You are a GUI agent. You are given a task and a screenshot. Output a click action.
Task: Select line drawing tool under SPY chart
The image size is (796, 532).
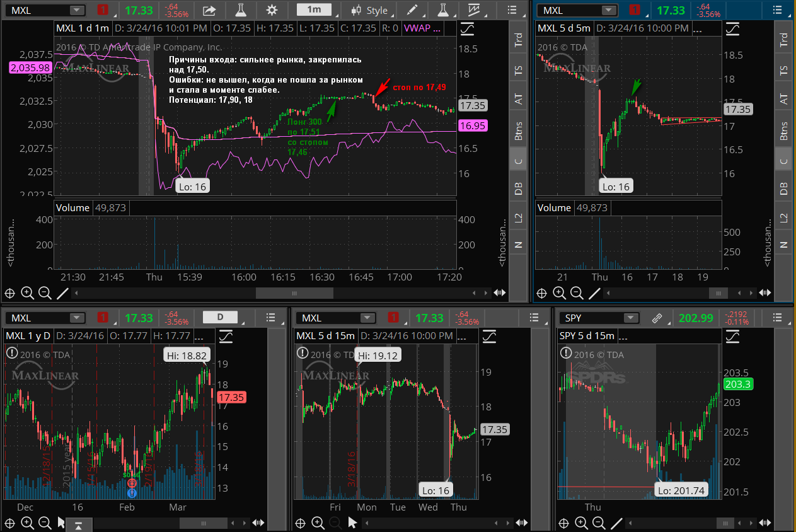pyautogui.click(x=616, y=523)
